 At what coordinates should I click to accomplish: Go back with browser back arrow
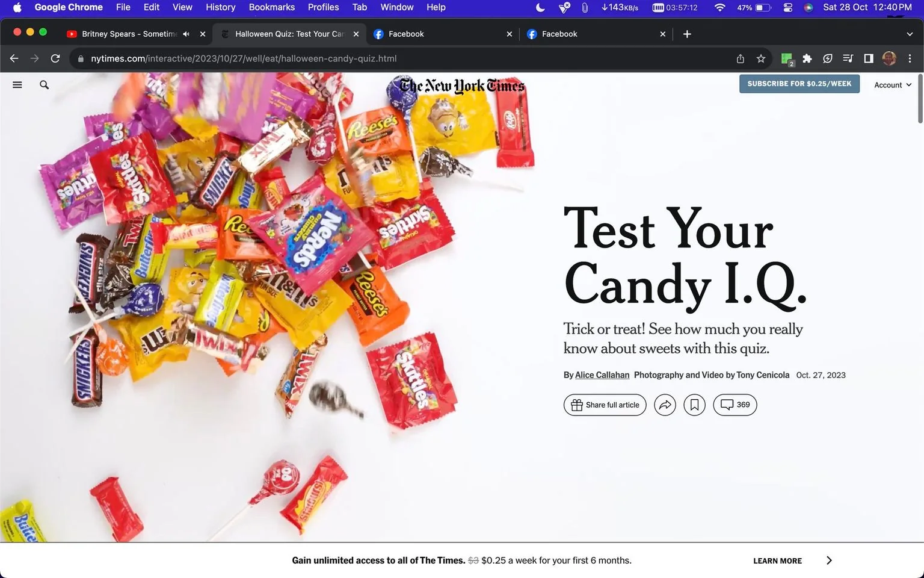(x=14, y=58)
